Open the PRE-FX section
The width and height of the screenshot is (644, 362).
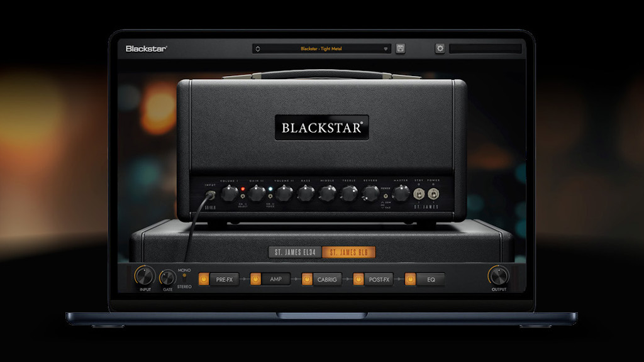coord(225,280)
